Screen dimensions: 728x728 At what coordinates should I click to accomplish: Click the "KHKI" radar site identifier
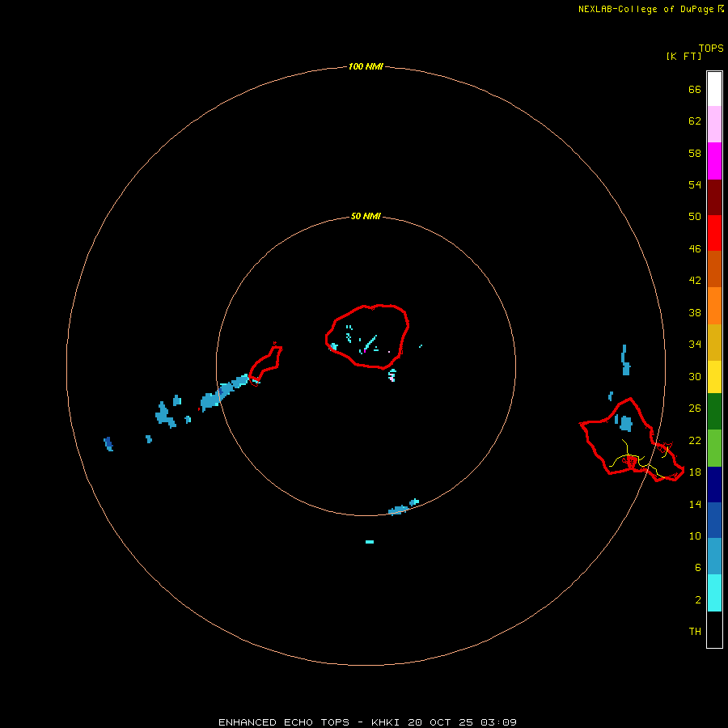[x=385, y=722]
